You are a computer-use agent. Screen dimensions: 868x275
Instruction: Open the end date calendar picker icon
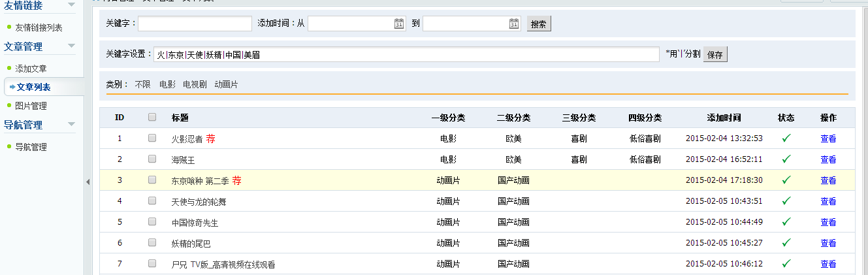[514, 24]
